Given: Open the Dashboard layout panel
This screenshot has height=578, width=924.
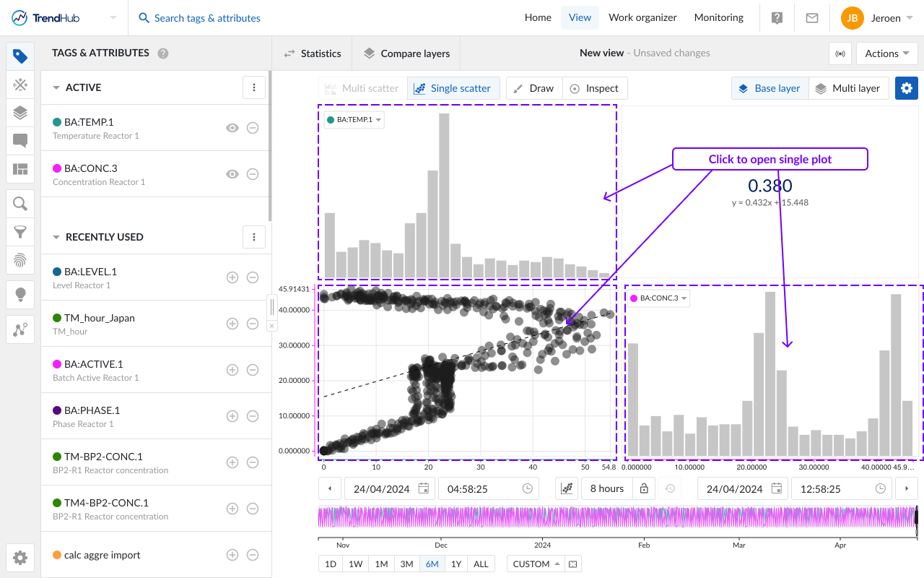Looking at the screenshot, I should coord(19,169).
